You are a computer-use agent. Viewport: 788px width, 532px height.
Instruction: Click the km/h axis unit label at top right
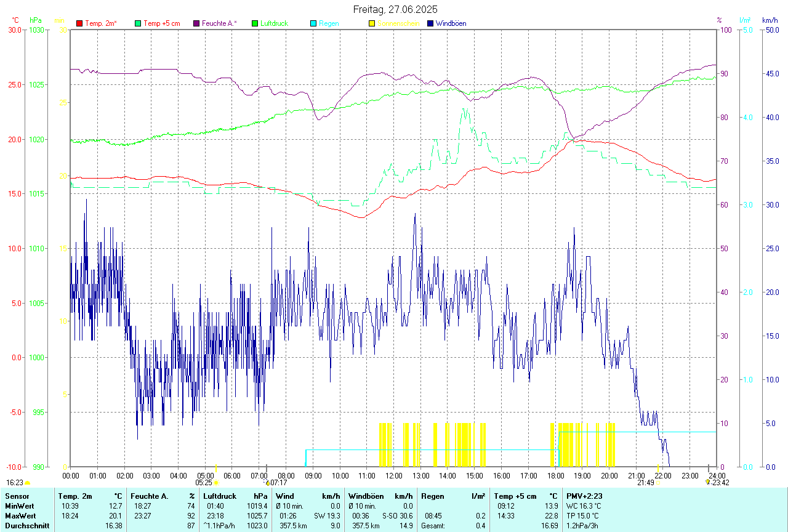coord(770,20)
